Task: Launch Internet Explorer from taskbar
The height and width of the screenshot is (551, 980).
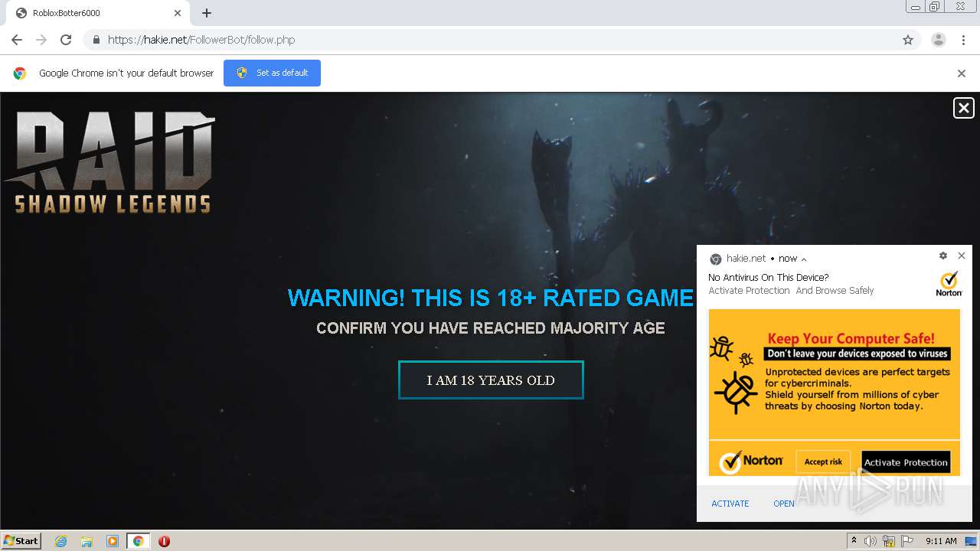Action: click(61, 541)
